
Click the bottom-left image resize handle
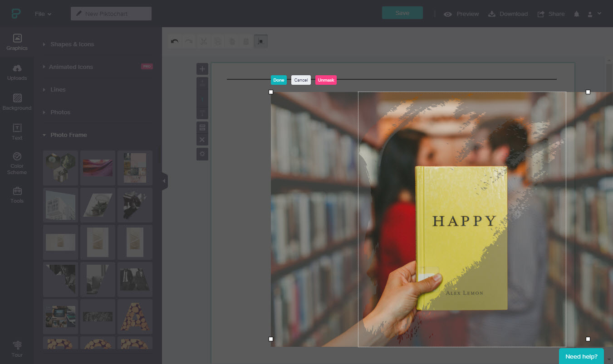[x=271, y=339]
